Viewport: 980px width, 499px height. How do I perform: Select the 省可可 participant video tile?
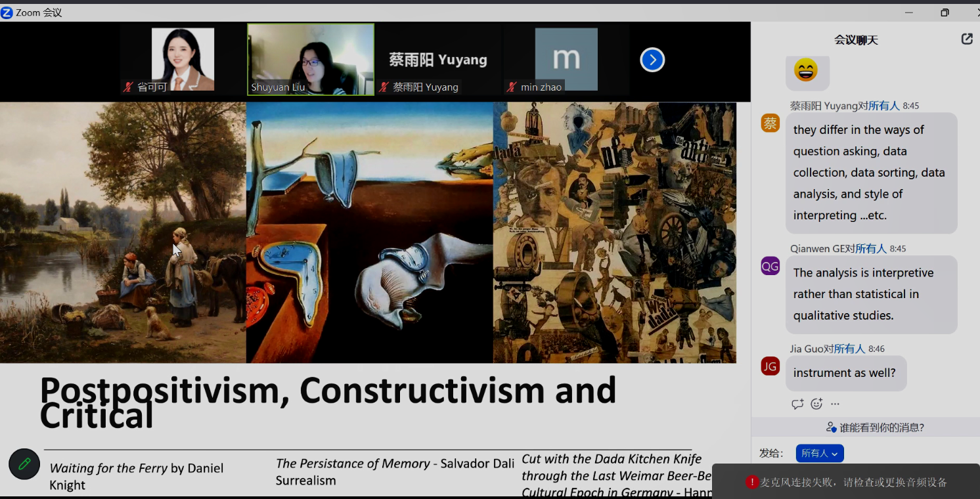[183, 60]
